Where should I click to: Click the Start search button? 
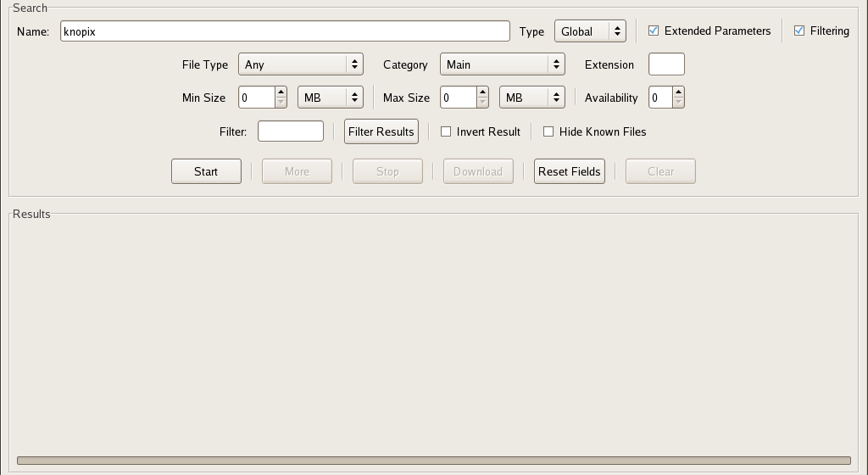click(x=206, y=171)
